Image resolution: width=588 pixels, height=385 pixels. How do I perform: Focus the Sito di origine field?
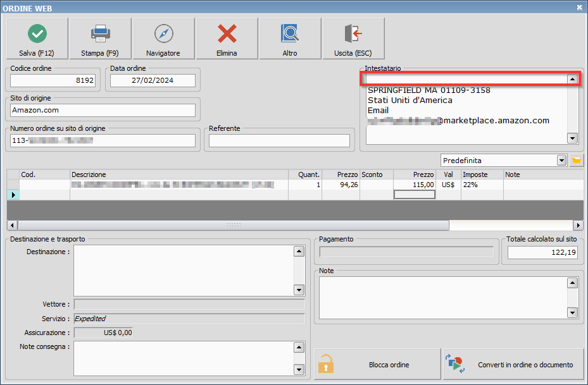103,110
